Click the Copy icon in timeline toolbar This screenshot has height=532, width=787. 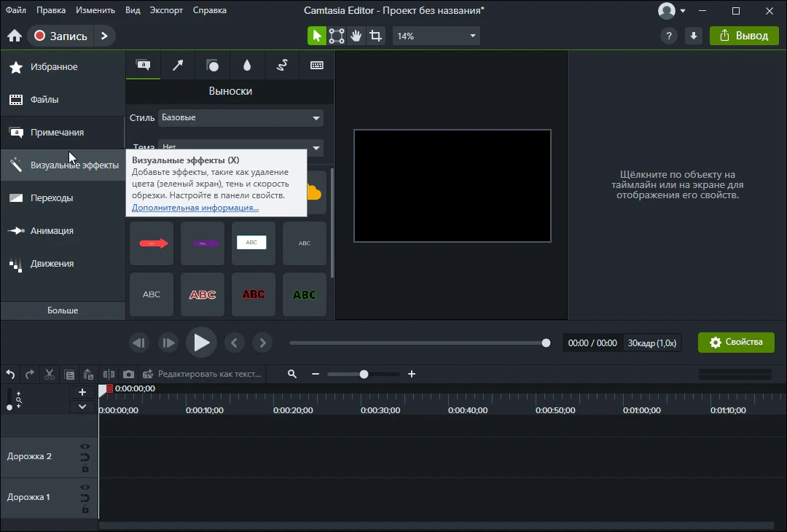click(69, 374)
